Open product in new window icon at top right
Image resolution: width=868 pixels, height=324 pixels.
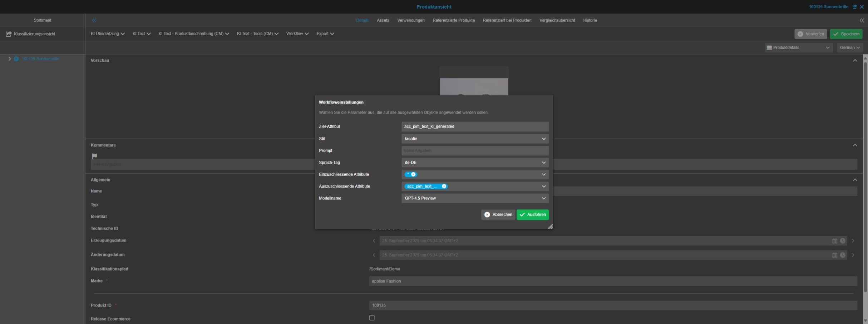tap(855, 7)
